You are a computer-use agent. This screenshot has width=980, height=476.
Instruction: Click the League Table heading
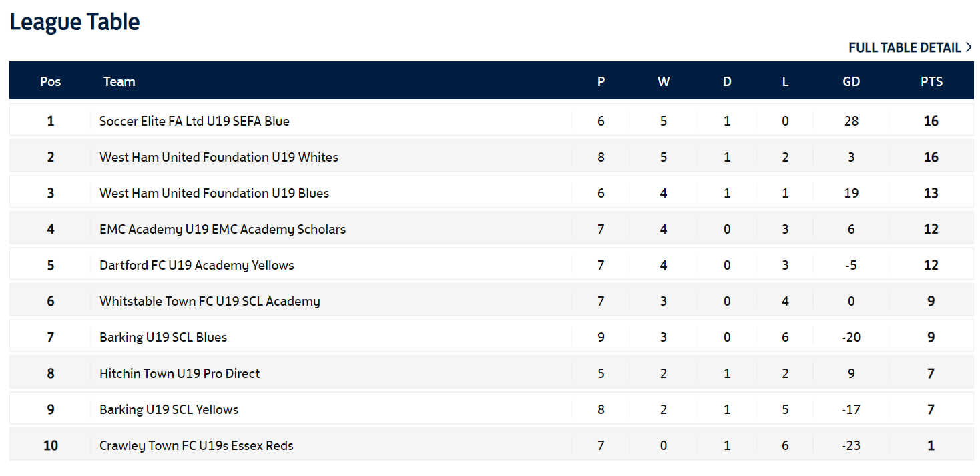[75, 22]
